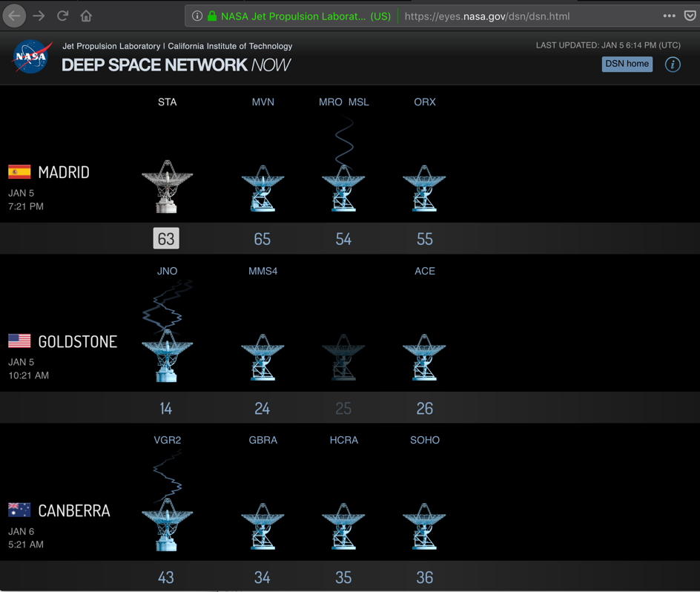
Task: Click the Australia flag beside Canberra
Action: (19, 510)
